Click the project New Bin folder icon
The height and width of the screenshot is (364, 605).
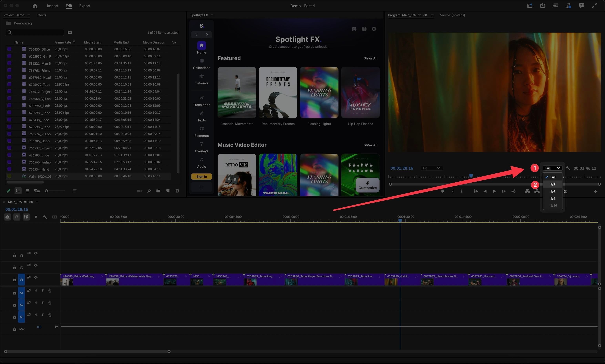click(158, 191)
